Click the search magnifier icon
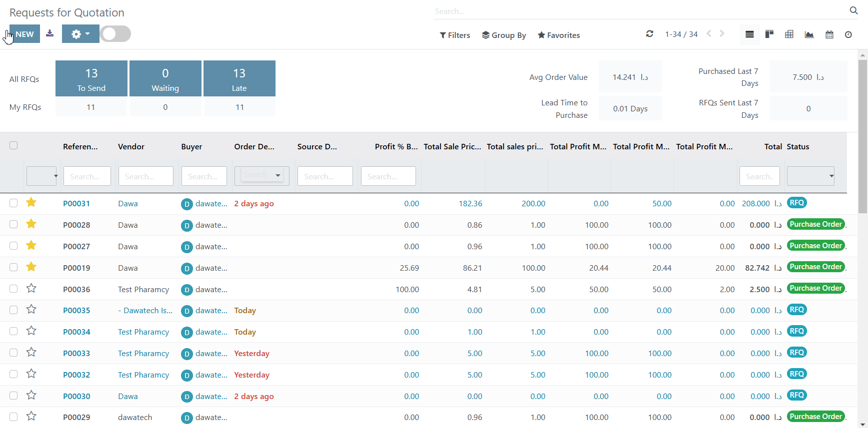 pyautogui.click(x=853, y=10)
